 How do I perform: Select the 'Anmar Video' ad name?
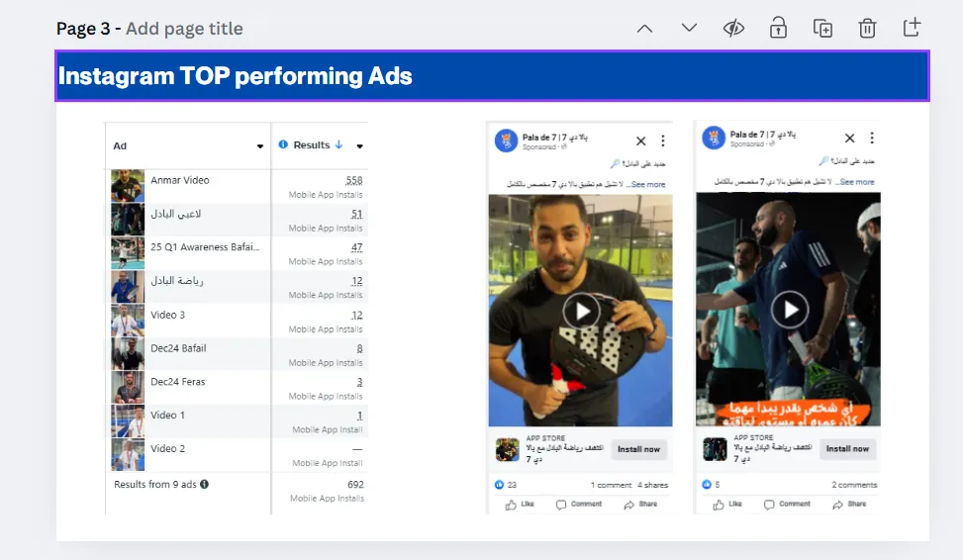[x=180, y=180]
